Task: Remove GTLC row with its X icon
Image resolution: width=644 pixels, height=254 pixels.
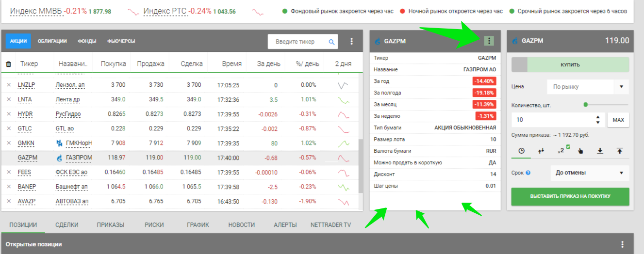Action: click(x=9, y=128)
